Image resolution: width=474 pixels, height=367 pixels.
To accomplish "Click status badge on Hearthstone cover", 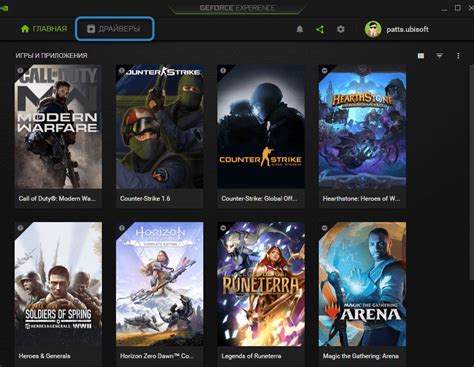I will pos(324,71).
